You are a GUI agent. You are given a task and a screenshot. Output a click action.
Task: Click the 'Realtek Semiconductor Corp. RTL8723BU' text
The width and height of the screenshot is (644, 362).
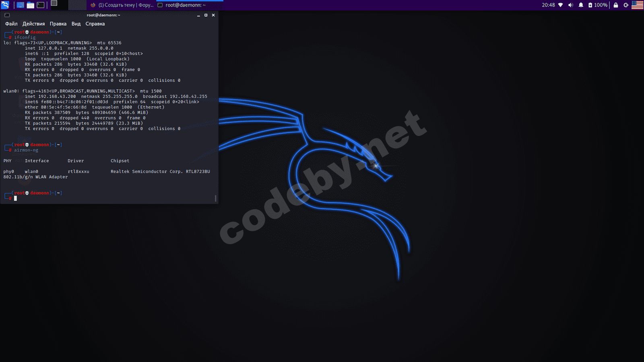pyautogui.click(x=160, y=171)
